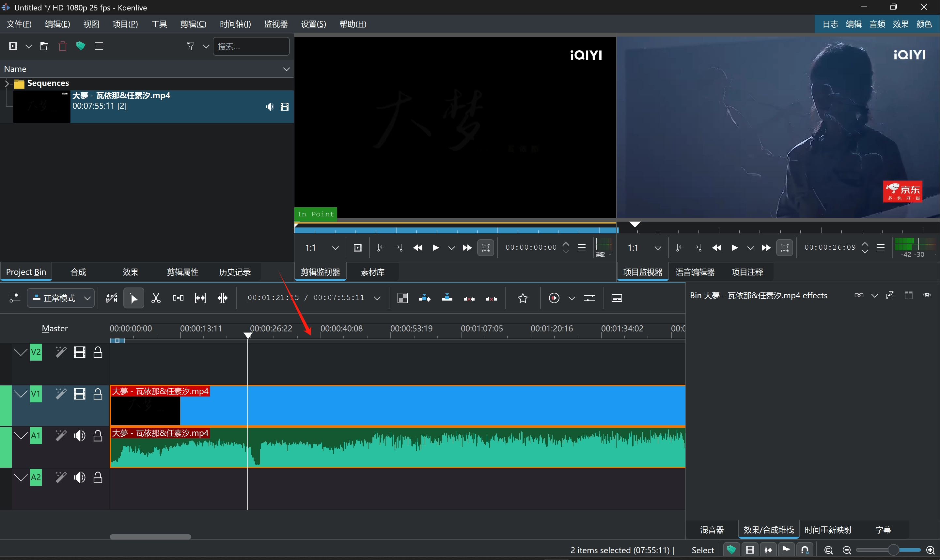Image resolution: width=940 pixels, height=560 pixels.
Task: Click track label V1
Action: click(36, 394)
